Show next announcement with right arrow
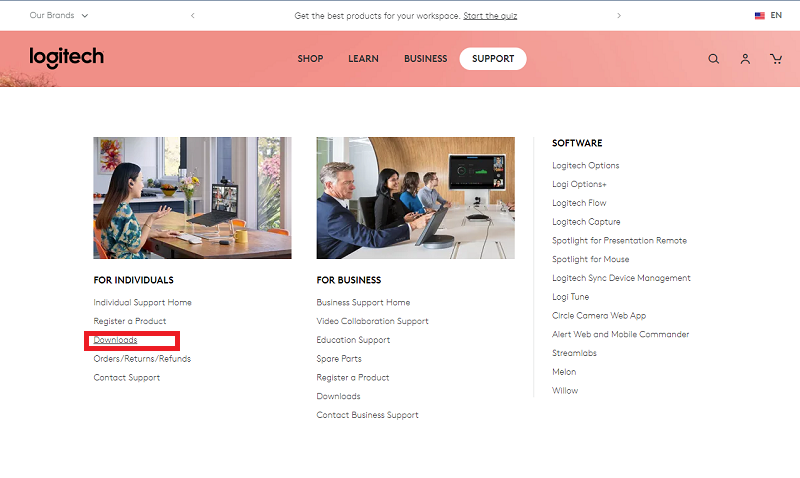The image size is (800, 478). (x=619, y=15)
